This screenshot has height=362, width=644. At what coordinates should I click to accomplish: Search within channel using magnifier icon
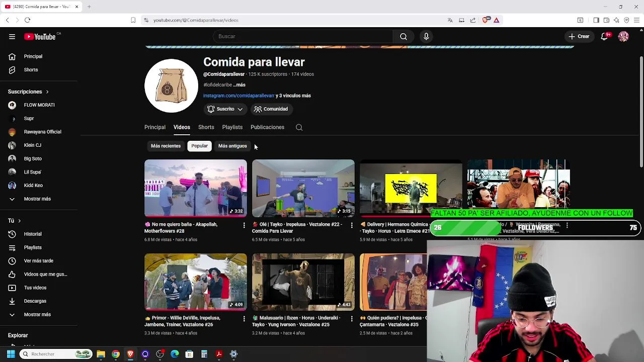pyautogui.click(x=299, y=127)
